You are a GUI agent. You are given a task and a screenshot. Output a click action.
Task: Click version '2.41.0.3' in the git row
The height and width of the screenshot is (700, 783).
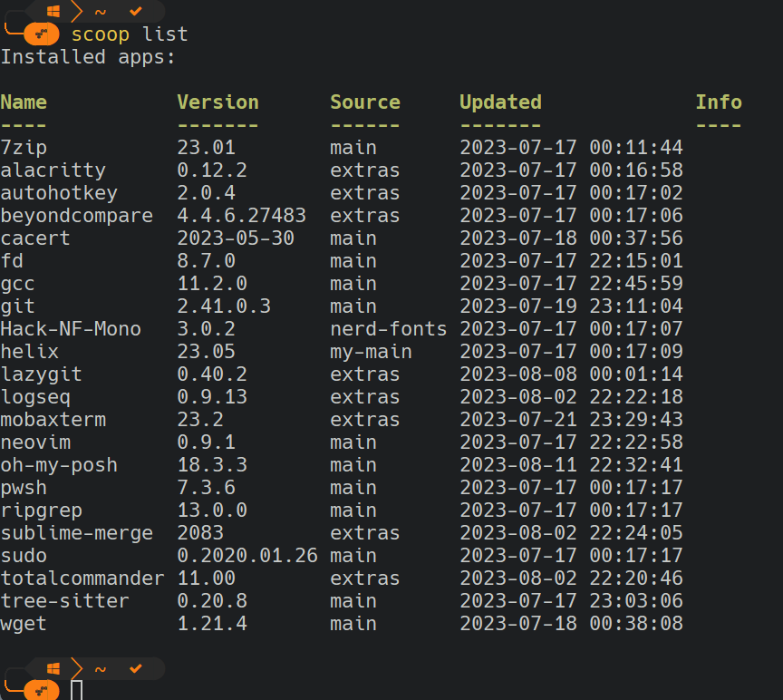224,306
